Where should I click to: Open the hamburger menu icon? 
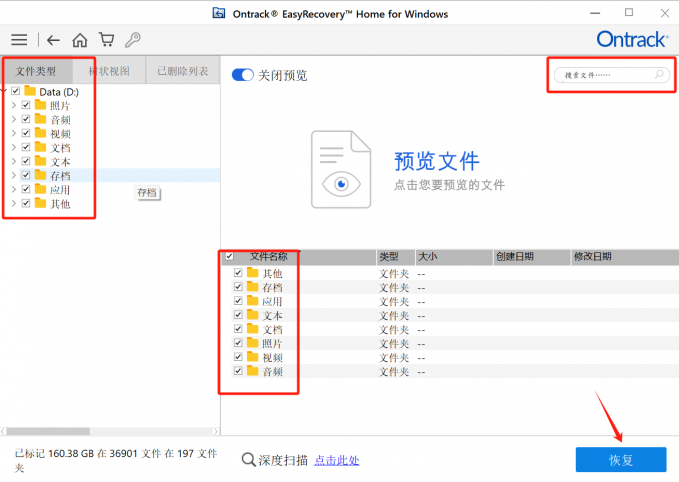19,40
